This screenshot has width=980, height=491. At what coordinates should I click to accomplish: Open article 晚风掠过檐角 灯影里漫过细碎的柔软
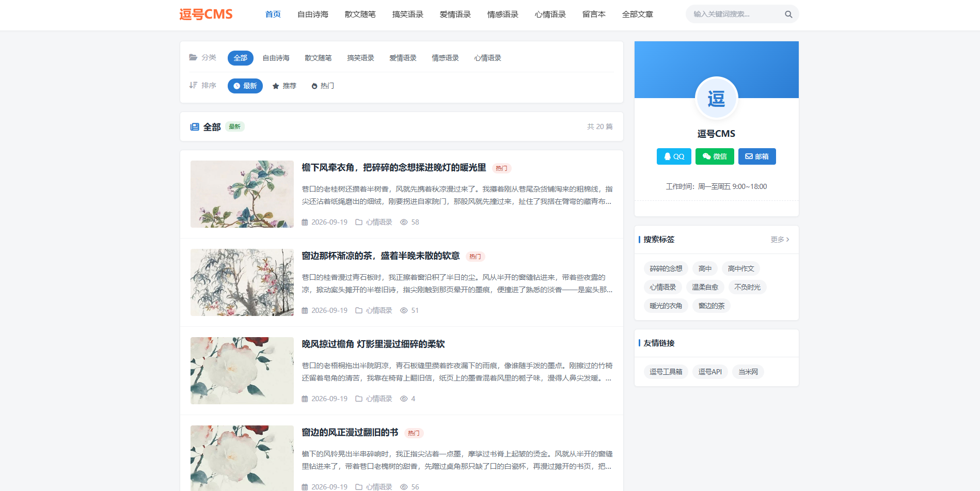373,344
